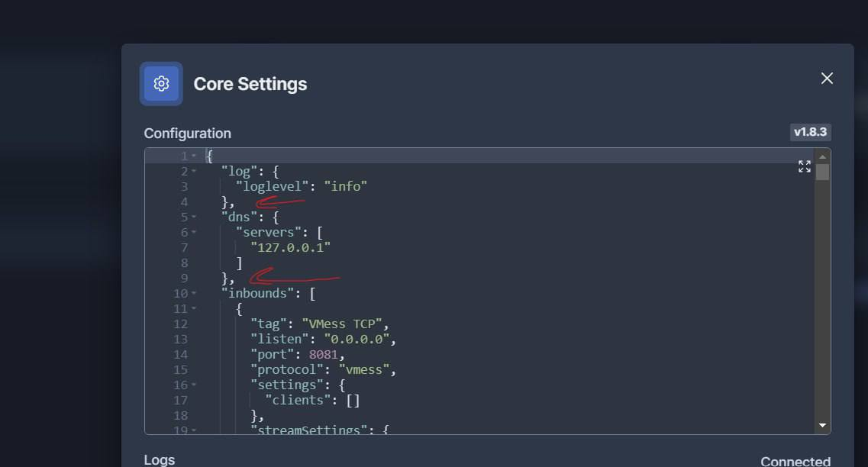Fold the "log" block

click(x=195, y=172)
